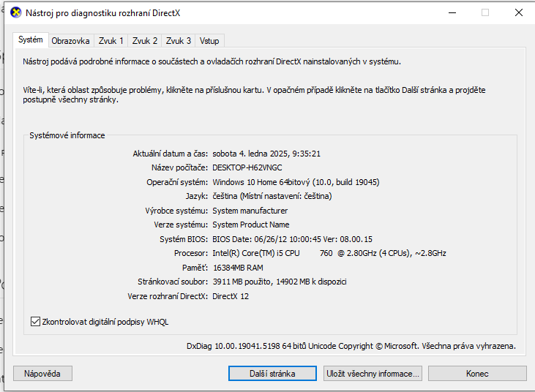The height and width of the screenshot is (392, 535).
Task: Click the System Product Name value
Action: (x=251, y=225)
